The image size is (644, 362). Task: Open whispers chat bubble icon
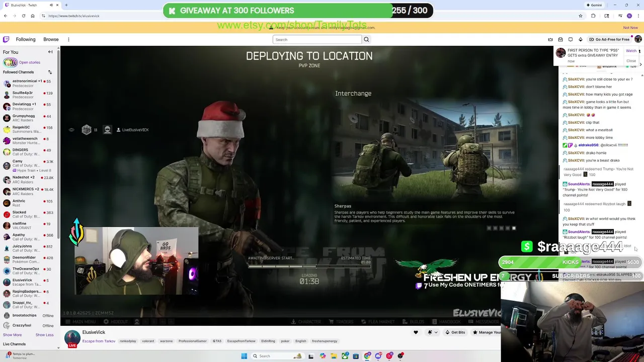571,39
